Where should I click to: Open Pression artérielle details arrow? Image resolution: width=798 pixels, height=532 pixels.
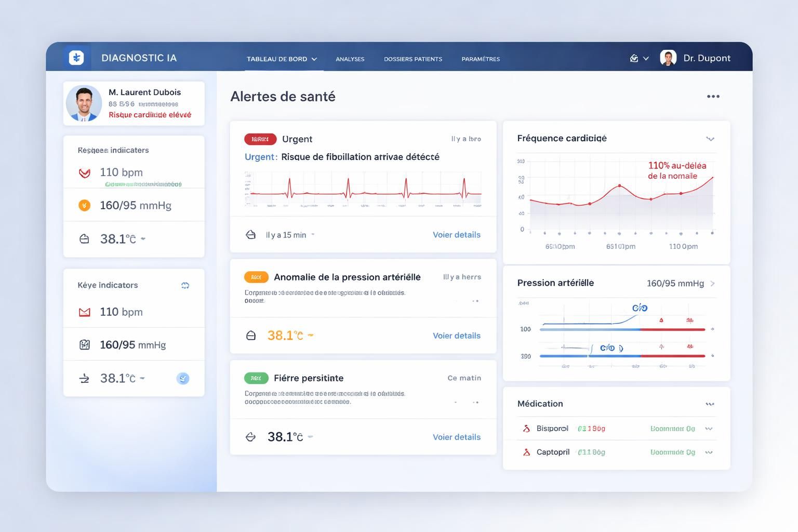pos(713,283)
